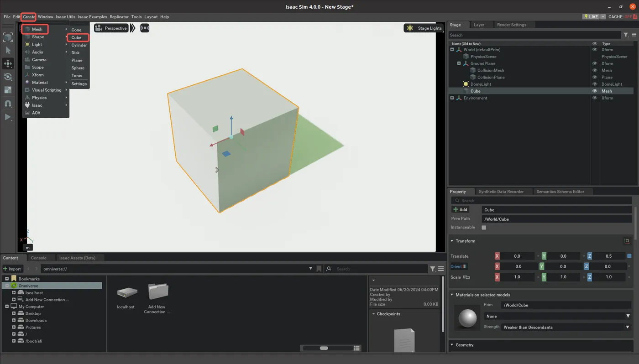Click the sensor waves icon in viewport
Screen dimensions: 639x364
pos(145,28)
